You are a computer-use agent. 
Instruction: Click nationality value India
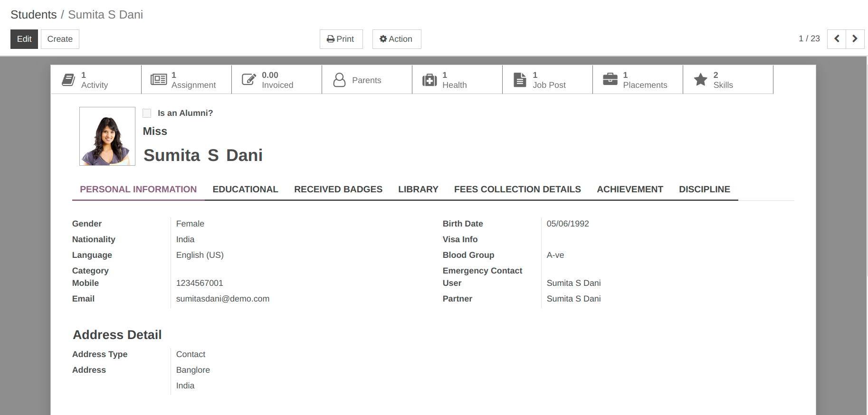tap(185, 239)
